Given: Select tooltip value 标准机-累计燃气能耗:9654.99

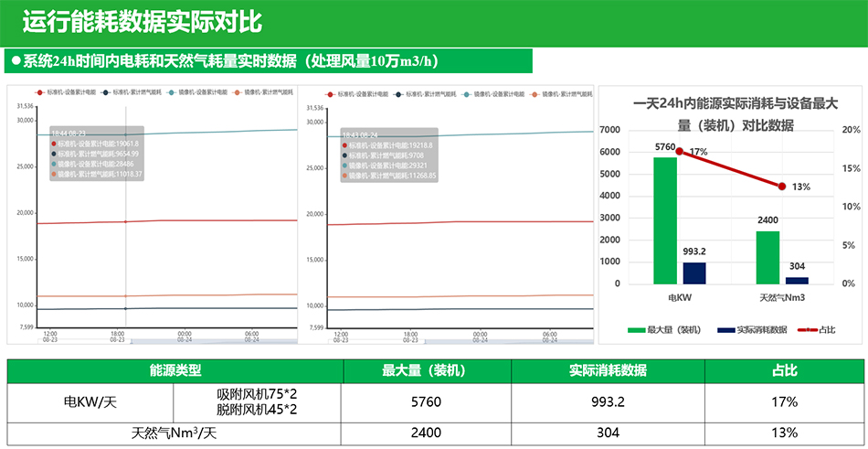Looking at the screenshot, I should 94,154.
